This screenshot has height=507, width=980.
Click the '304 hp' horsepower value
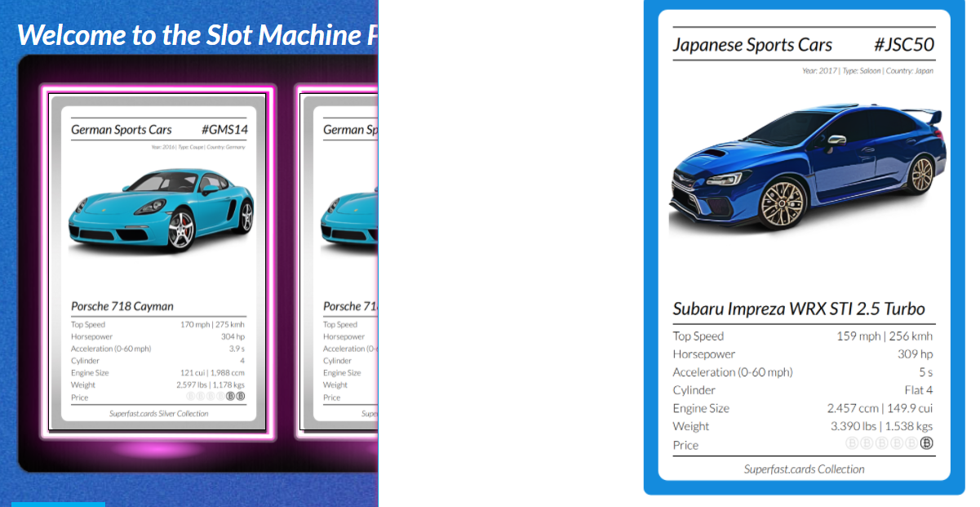click(233, 336)
